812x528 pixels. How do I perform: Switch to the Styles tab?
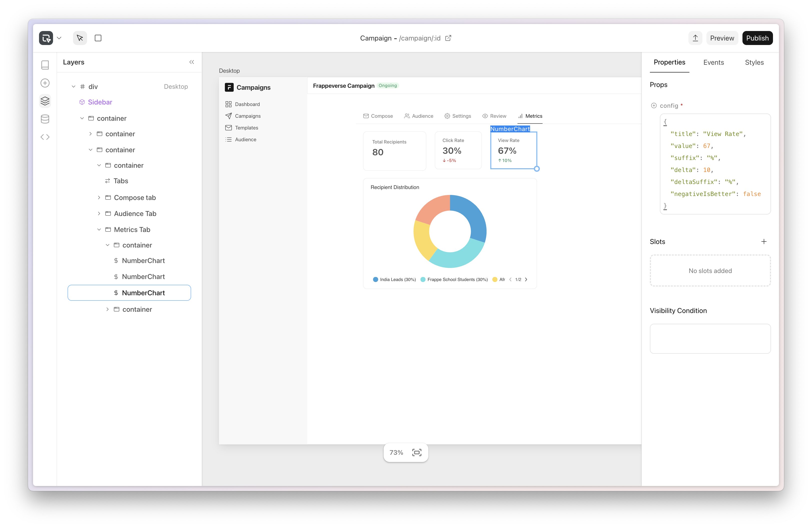[754, 62]
